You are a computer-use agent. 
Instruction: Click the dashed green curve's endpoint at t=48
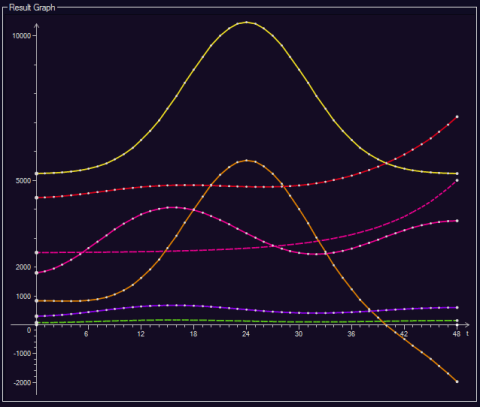click(x=457, y=320)
